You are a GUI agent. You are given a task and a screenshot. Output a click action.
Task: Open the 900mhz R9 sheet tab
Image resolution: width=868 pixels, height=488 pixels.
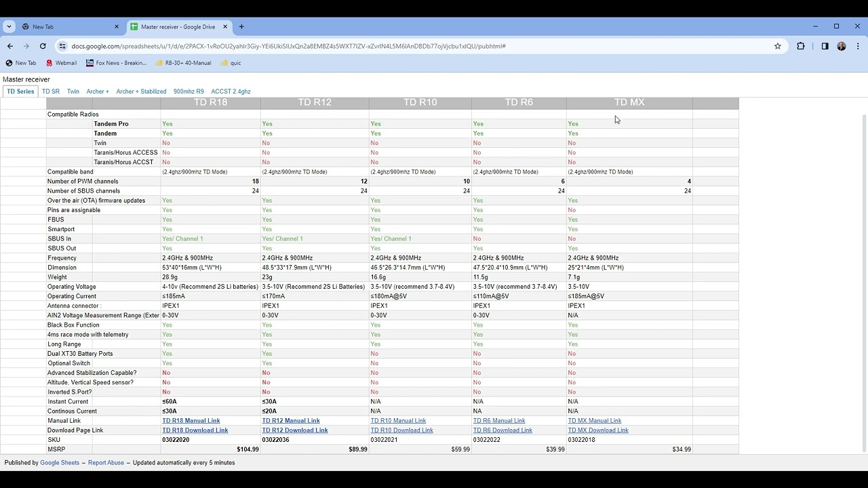click(x=189, y=91)
